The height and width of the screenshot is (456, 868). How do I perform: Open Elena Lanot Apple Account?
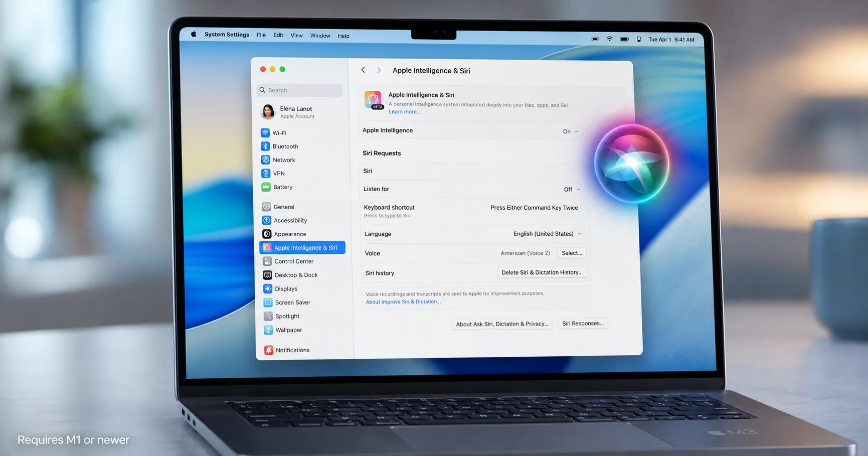pos(288,112)
